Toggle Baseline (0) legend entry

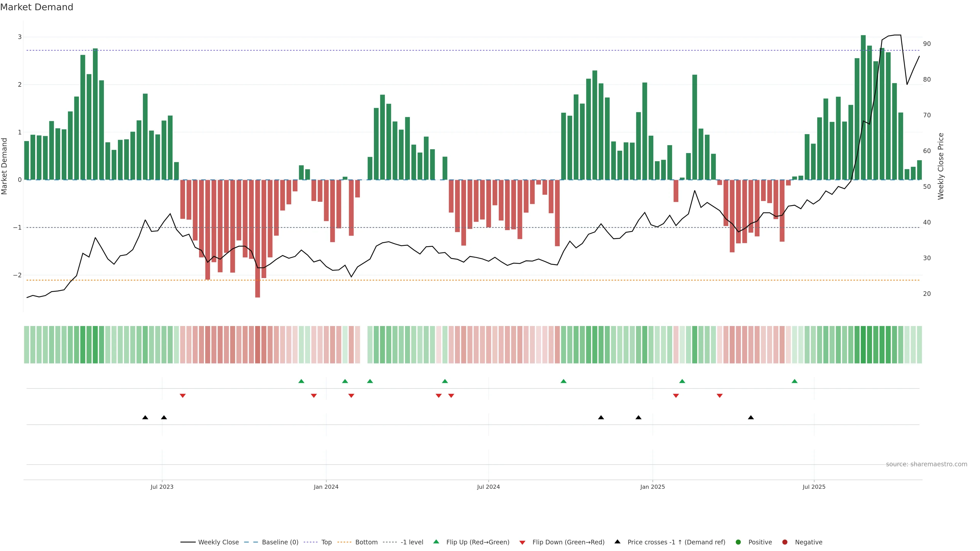coord(280,542)
